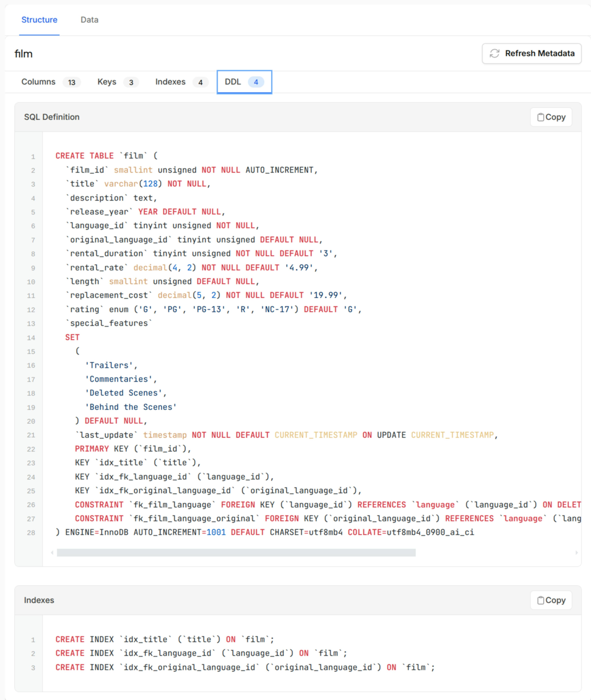Click line number 28 in SQL Definition gutter
Screen dimensions: 591x700
click(31, 533)
